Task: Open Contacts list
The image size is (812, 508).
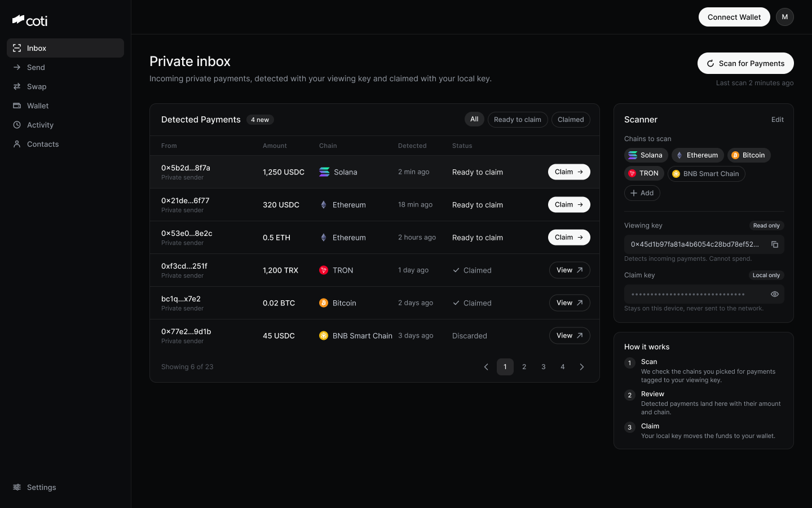Action: (x=65, y=144)
